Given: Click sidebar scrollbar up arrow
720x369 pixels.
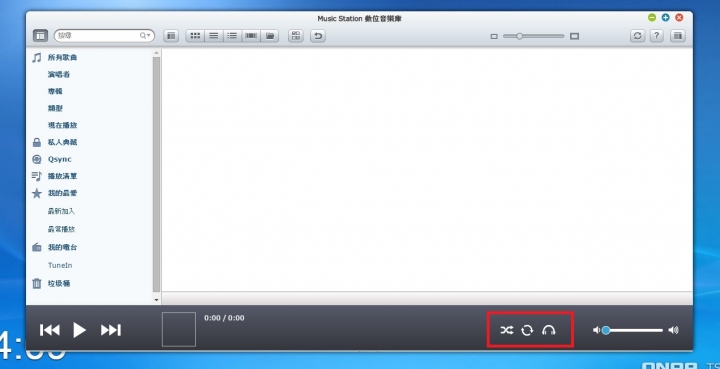Looking at the screenshot, I should point(157,53).
